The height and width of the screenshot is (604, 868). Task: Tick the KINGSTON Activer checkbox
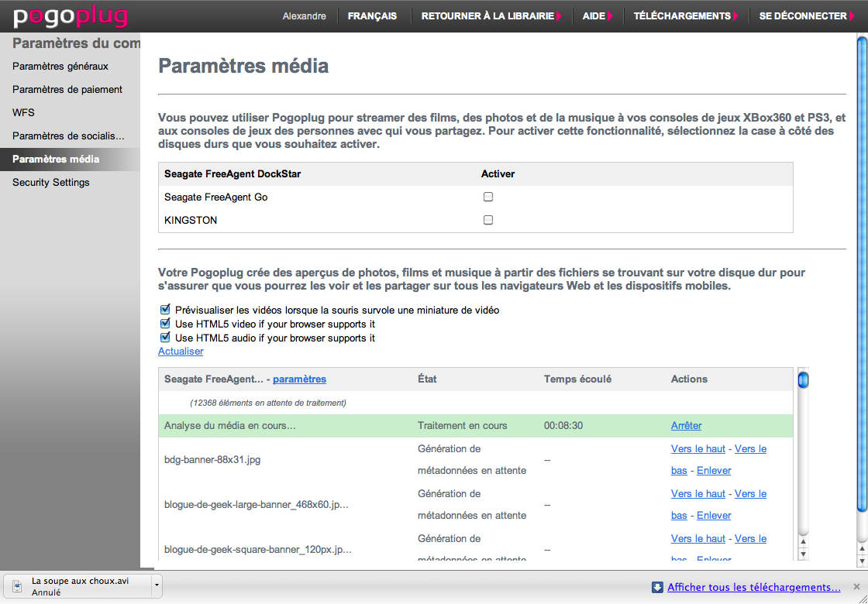point(487,220)
